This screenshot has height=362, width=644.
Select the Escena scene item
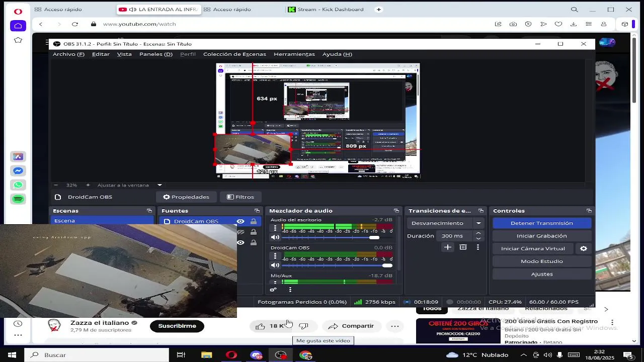coord(102,221)
